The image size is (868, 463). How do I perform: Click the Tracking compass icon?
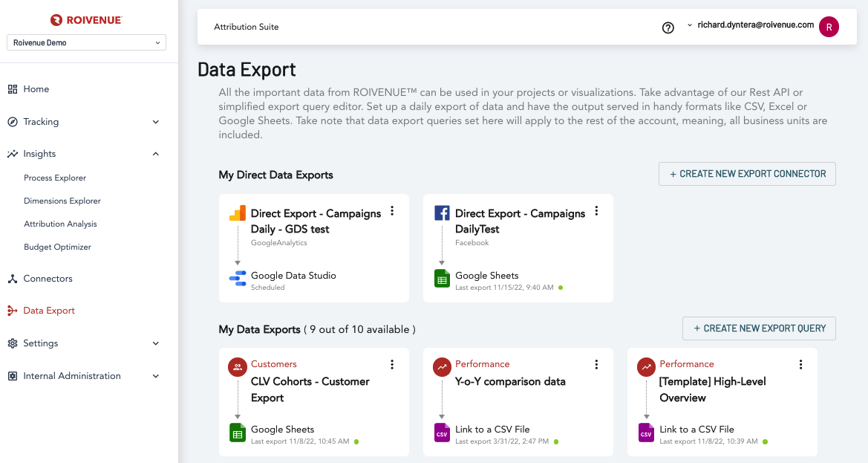[x=12, y=122]
